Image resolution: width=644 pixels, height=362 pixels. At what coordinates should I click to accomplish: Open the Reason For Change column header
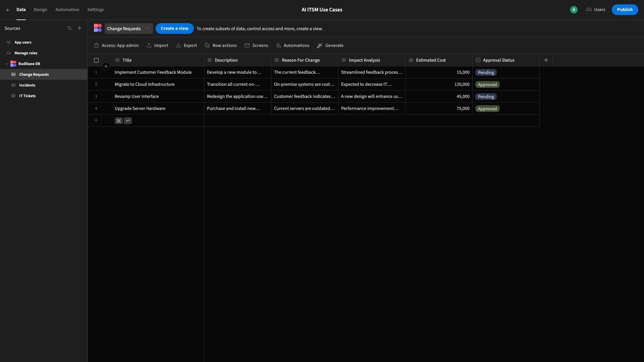click(x=305, y=60)
